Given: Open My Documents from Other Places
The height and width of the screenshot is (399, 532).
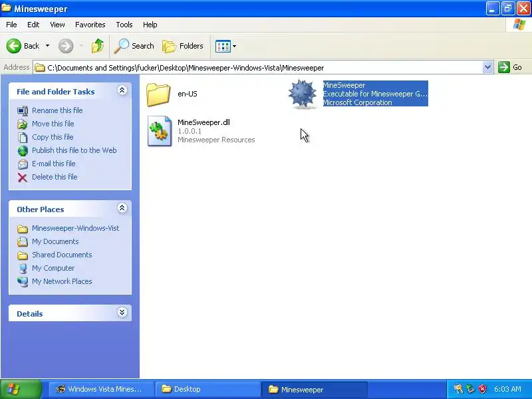Looking at the screenshot, I should (55, 241).
